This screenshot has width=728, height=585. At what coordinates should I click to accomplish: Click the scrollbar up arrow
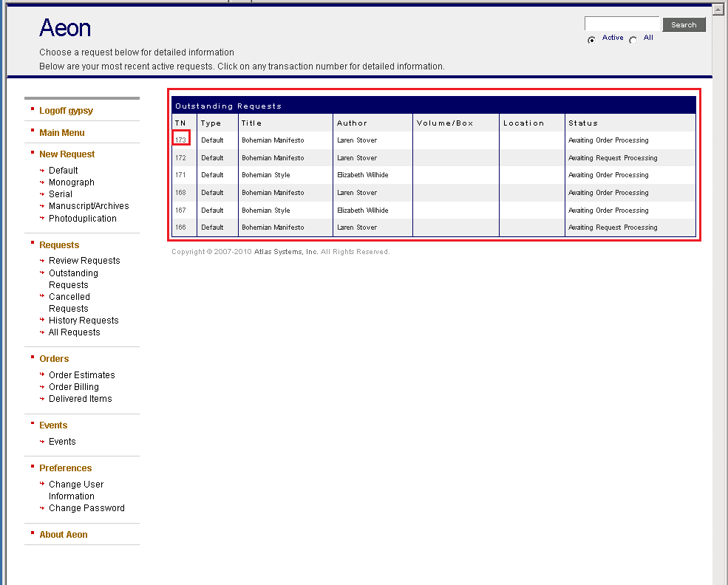[718, 8]
